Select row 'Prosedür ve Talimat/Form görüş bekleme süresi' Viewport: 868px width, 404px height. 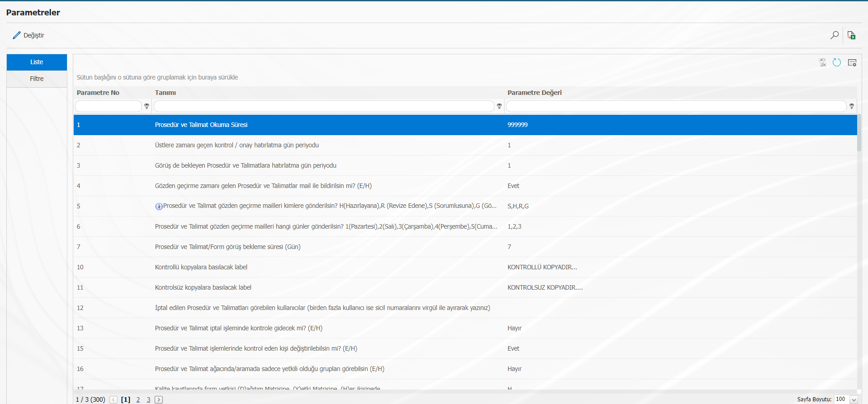point(465,247)
